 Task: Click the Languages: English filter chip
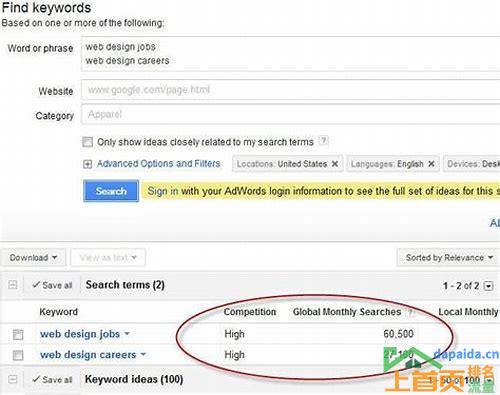click(x=393, y=164)
